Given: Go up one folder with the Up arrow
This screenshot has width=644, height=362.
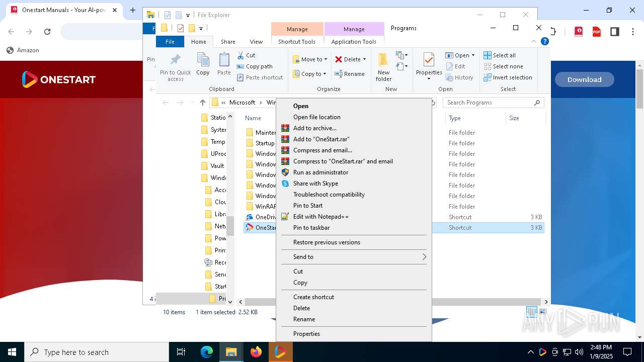Looking at the screenshot, I should [203, 103].
